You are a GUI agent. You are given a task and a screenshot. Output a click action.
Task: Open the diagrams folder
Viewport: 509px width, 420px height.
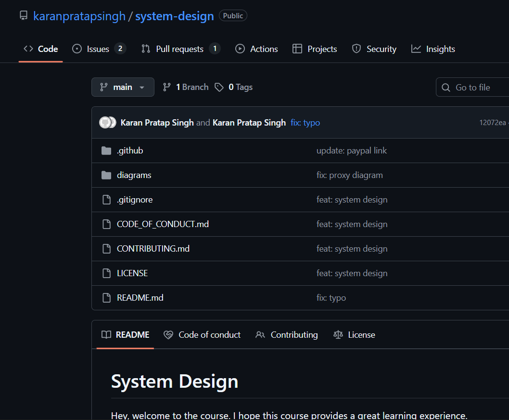tap(134, 175)
